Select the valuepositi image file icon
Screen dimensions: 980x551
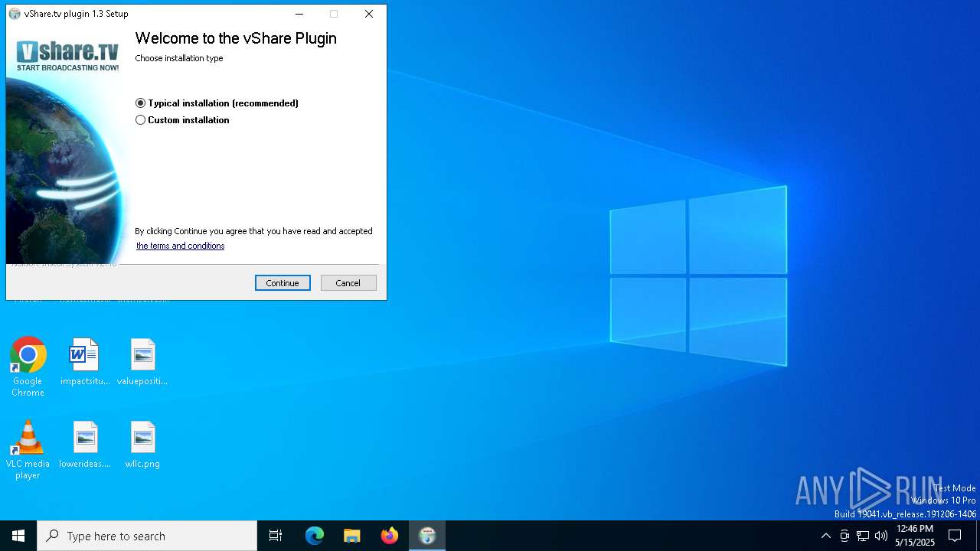142,362
